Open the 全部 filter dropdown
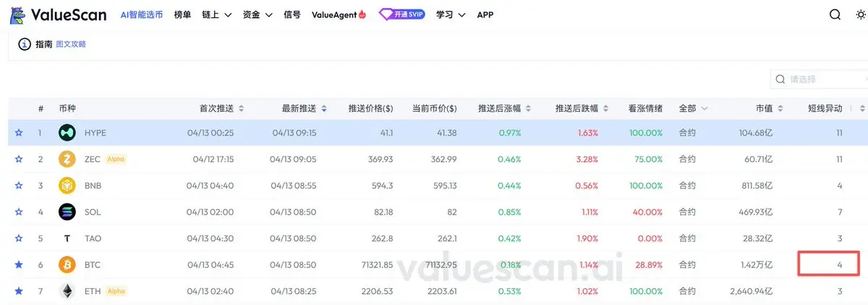 click(x=693, y=109)
